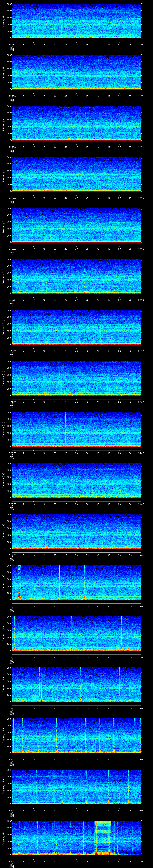153x868 pixels.
Task: Click the tall vertical spike in the 8:22:00 spectrogram
Action: [x=65, y=428]
